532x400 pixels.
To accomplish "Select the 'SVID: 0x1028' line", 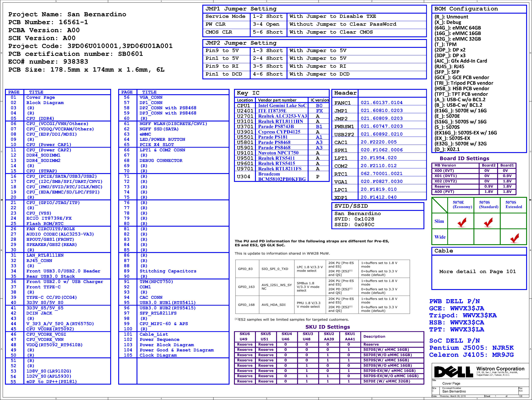I will click(x=354, y=219).
